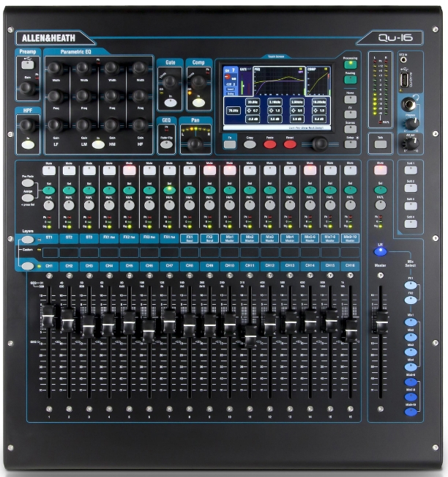
Task: Hit the Assign key
Action: tap(28, 198)
